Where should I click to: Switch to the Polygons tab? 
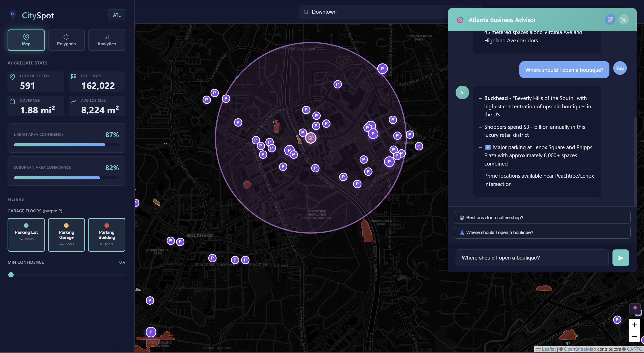(66, 40)
